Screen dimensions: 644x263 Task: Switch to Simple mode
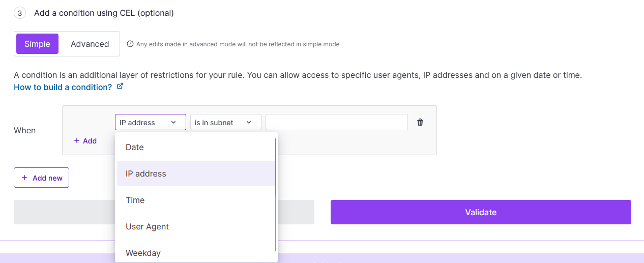click(38, 44)
